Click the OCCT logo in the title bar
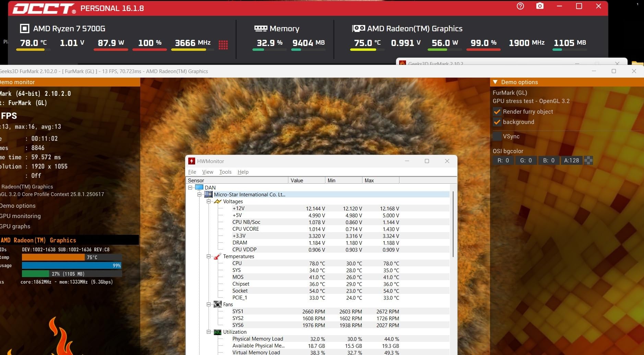Image resolution: width=644 pixels, height=355 pixels. click(44, 9)
